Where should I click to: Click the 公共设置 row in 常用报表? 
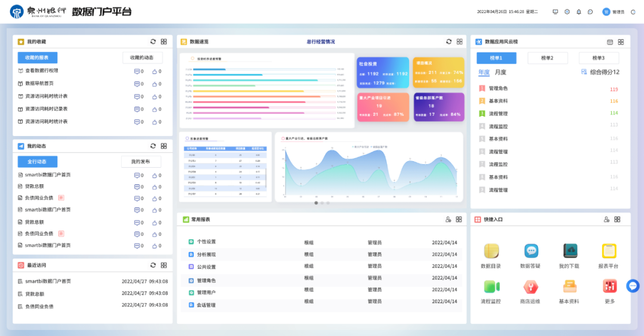321,267
